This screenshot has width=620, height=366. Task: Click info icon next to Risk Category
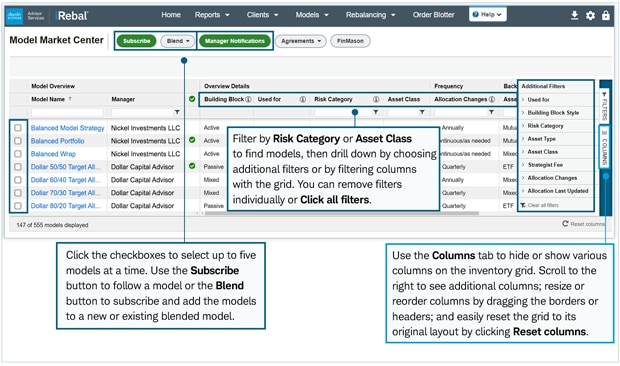[x=376, y=99]
